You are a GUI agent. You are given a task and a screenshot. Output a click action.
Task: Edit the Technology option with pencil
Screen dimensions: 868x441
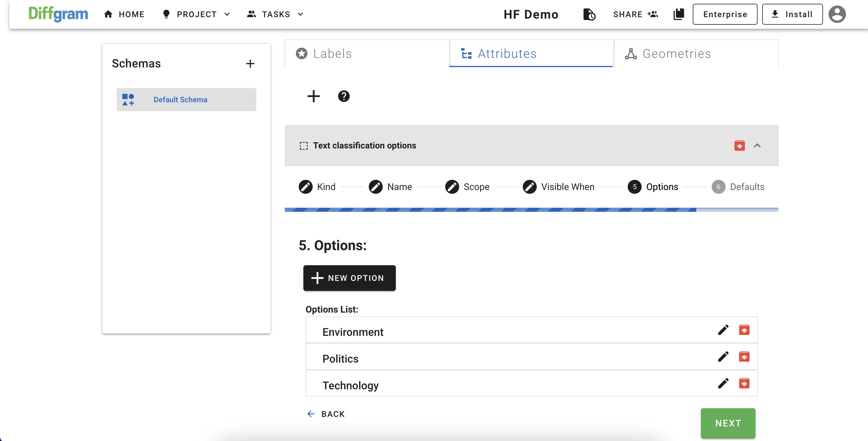(x=723, y=383)
